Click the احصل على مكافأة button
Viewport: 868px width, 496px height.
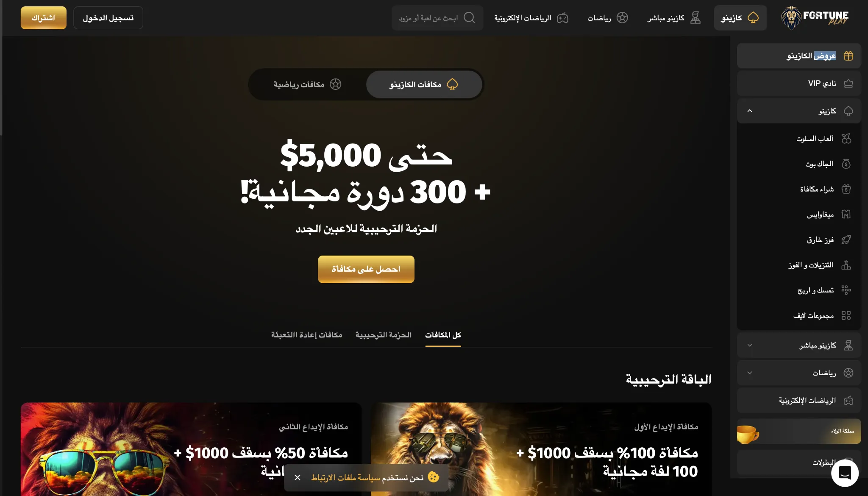366,269
